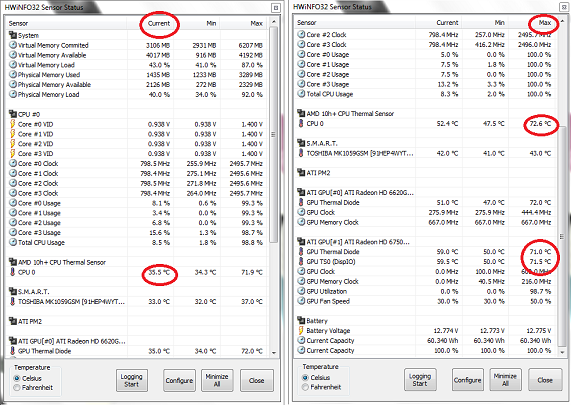The image size is (571, 405).
Task: Click the clock icon beside Virtual Memory Commited
Action: 13,45
